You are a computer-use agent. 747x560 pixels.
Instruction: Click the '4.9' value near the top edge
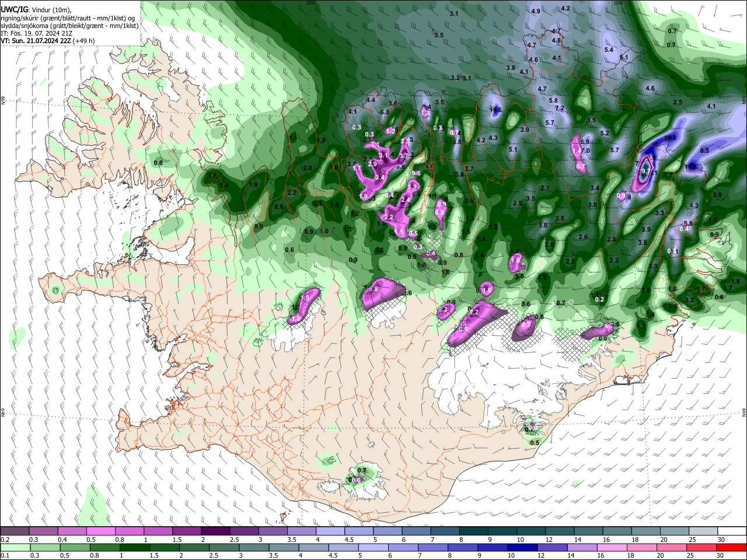(536, 11)
